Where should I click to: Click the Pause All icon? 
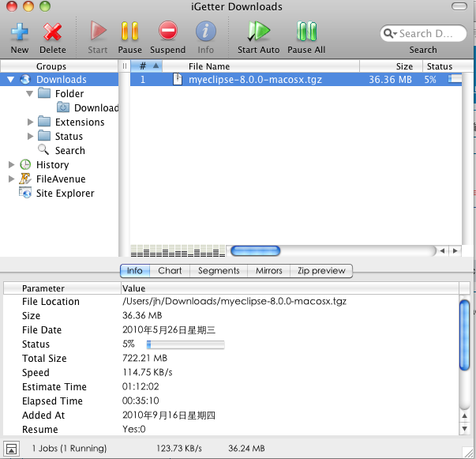[x=306, y=31]
